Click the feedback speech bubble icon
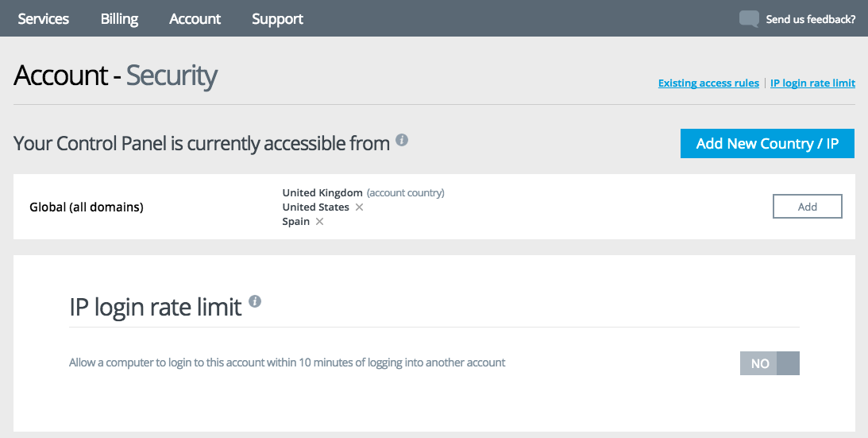Screen dimensions: 868x438 click(749, 19)
